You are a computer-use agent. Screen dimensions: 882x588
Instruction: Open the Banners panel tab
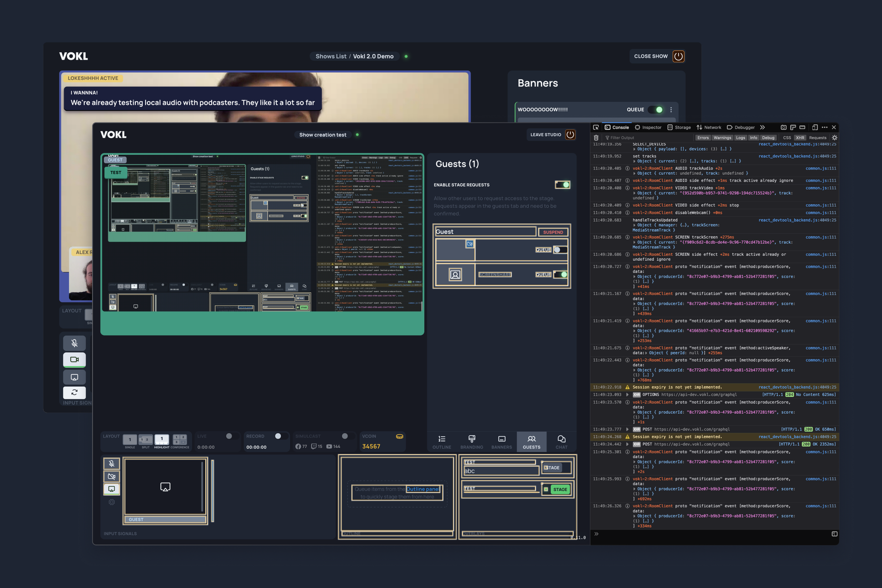[501, 442]
